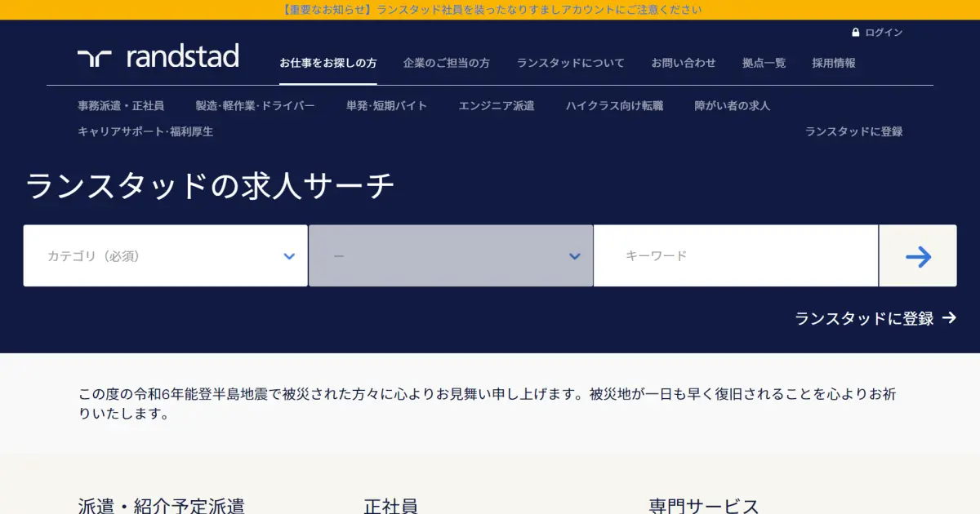
Task: Open 製造･軽作業･ドライバー jobs link
Action: click(255, 106)
